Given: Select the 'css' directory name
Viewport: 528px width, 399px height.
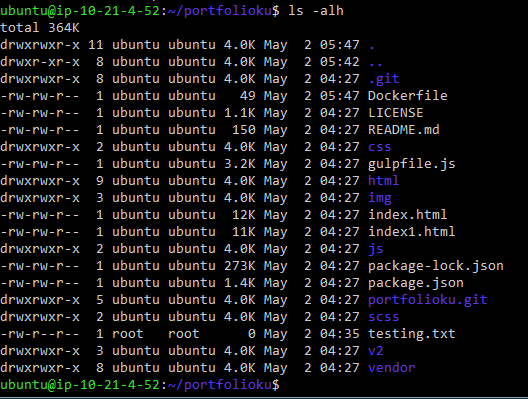Looking at the screenshot, I should click(x=380, y=147).
